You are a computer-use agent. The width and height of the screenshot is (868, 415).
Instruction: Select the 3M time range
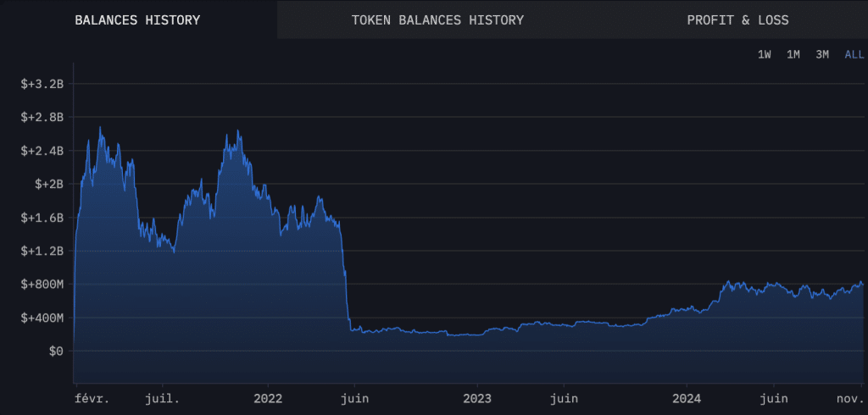tap(822, 54)
